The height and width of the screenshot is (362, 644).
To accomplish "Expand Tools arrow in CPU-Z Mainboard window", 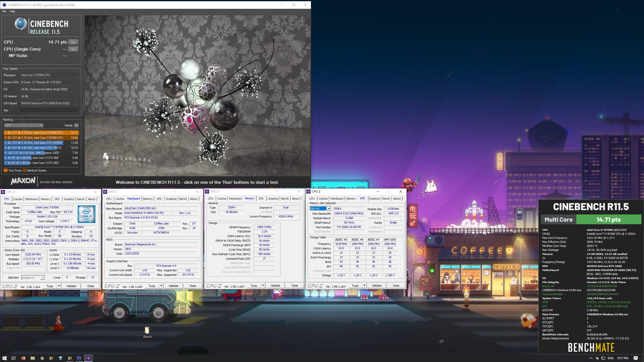I will [161, 286].
